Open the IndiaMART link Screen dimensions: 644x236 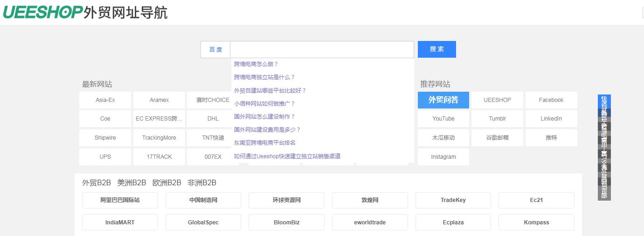pos(120,223)
